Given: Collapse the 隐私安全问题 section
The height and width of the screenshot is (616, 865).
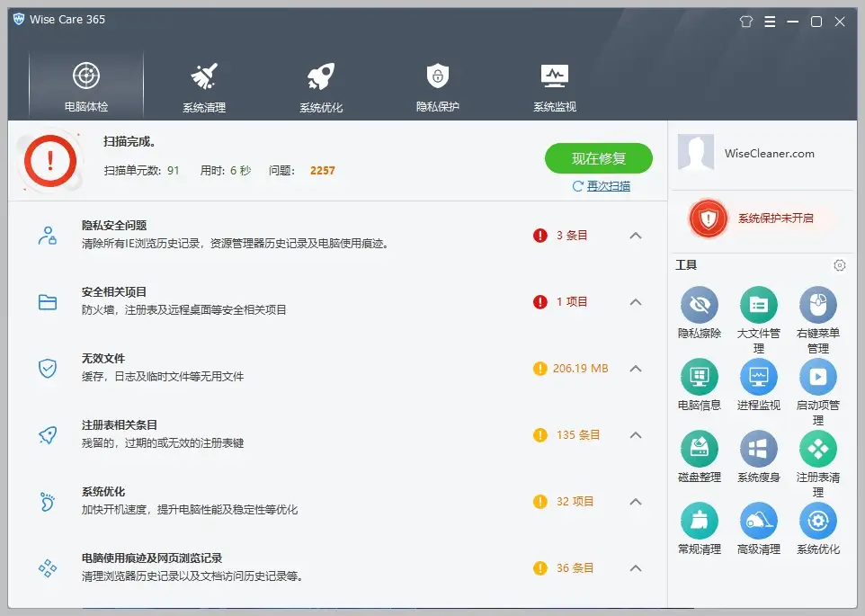Looking at the screenshot, I should [637, 234].
